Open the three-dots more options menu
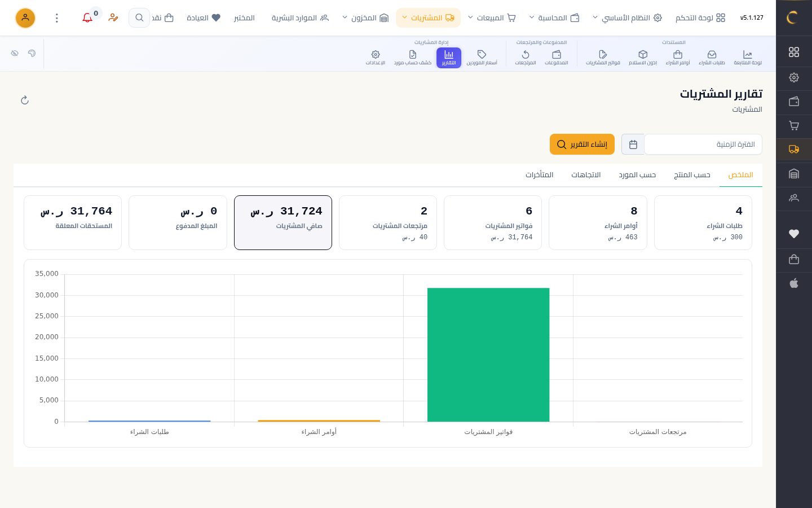The image size is (812, 508). [x=57, y=17]
